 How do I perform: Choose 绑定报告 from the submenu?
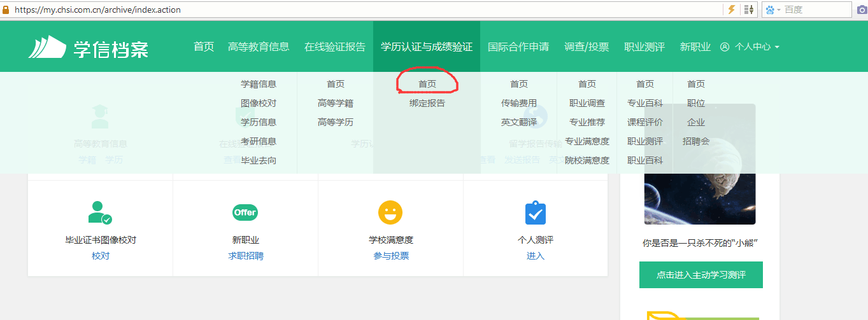[x=427, y=103]
